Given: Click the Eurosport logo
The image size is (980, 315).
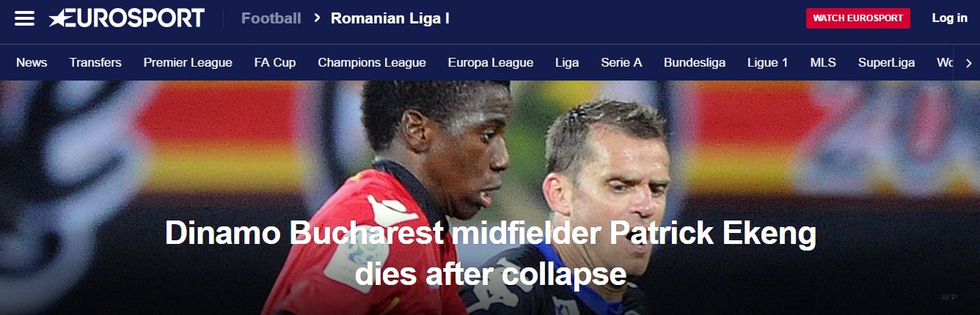Looking at the screenshot, I should [x=127, y=18].
